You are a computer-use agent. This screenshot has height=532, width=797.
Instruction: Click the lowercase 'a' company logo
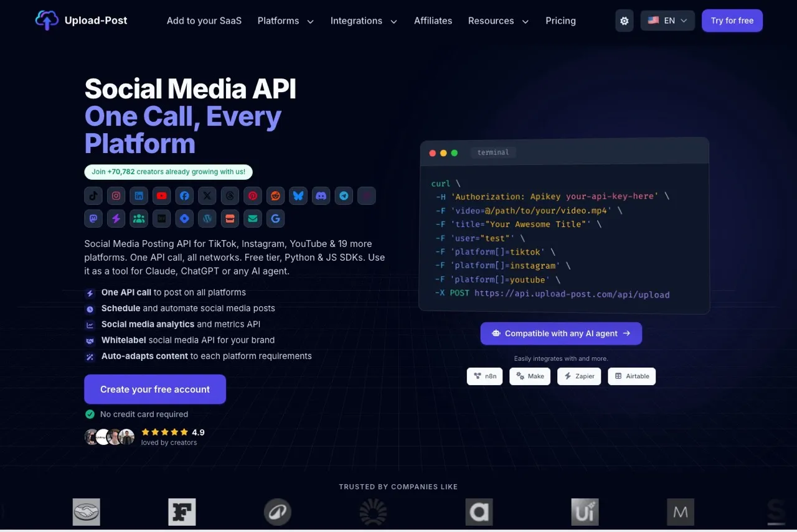click(479, 512)
